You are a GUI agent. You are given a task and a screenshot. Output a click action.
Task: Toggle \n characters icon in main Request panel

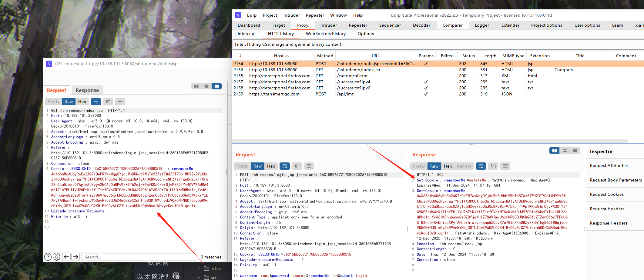coord(297,166)
